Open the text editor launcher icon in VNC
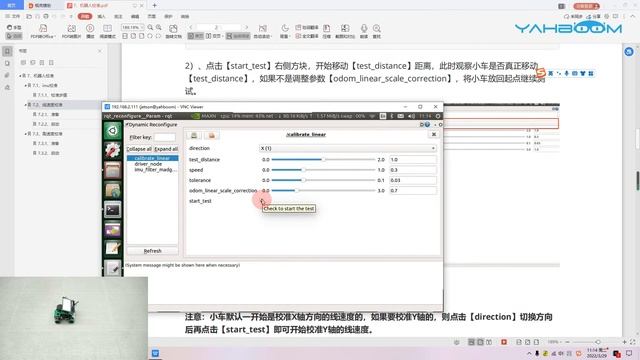Screen dimensions: 640x360 pos(113,249)
